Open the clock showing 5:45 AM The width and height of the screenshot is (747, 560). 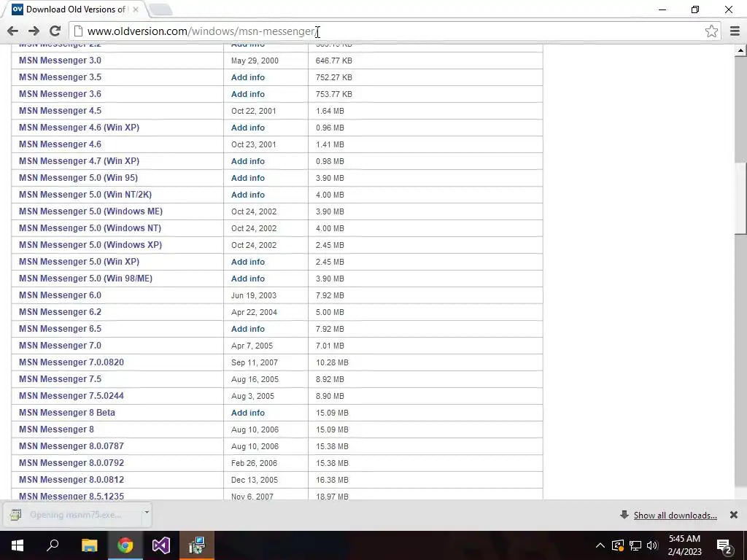[684, 545]
